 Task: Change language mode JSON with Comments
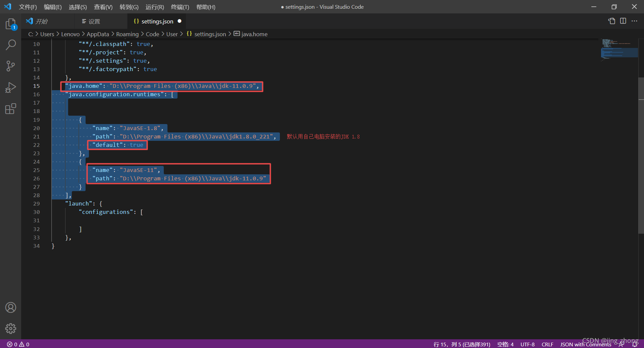[x=586, y=344]
